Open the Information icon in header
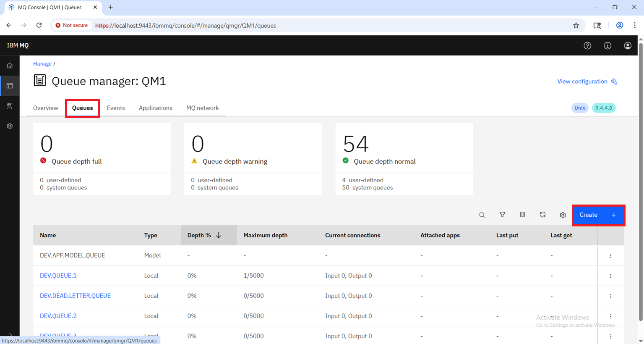Screen dimensions: 644x344 (x=607, y=45)
